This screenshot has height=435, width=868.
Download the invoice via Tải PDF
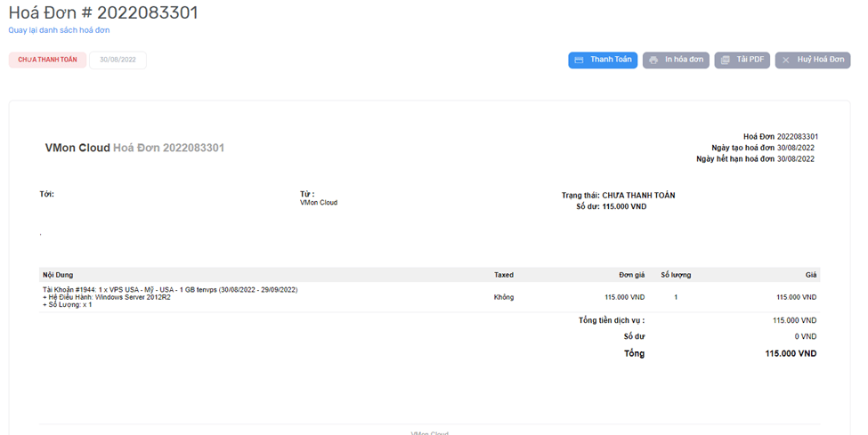coord(742,60)
